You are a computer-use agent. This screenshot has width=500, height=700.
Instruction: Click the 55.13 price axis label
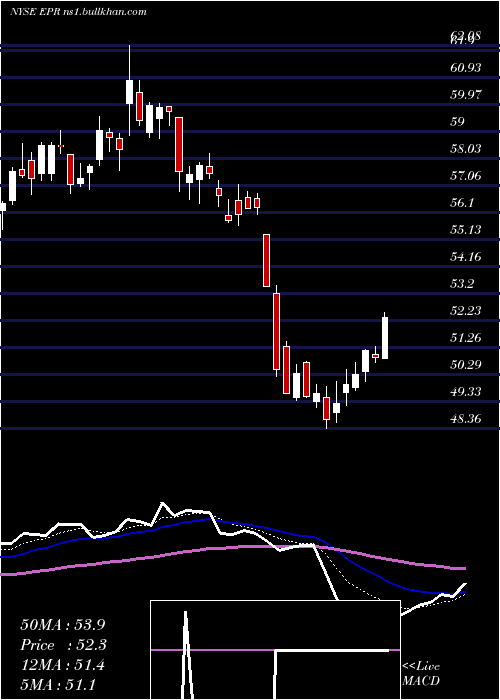(x=466, y=230)
